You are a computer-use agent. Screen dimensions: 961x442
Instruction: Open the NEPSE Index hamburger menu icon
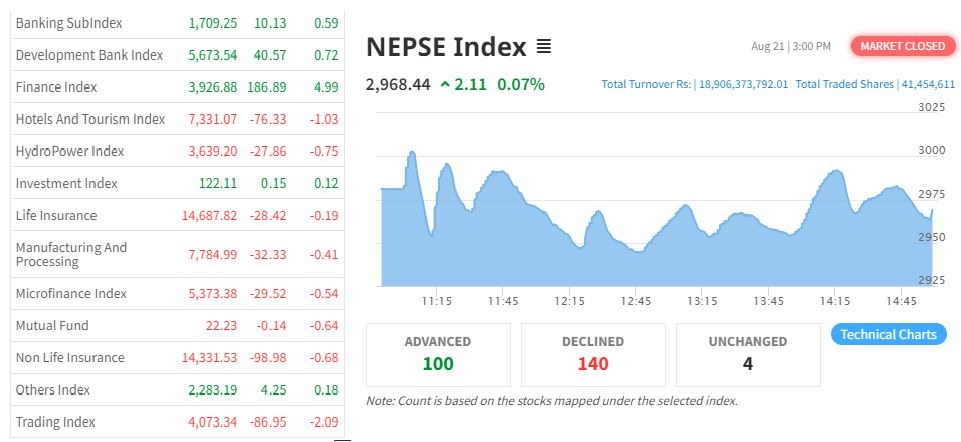544,47
